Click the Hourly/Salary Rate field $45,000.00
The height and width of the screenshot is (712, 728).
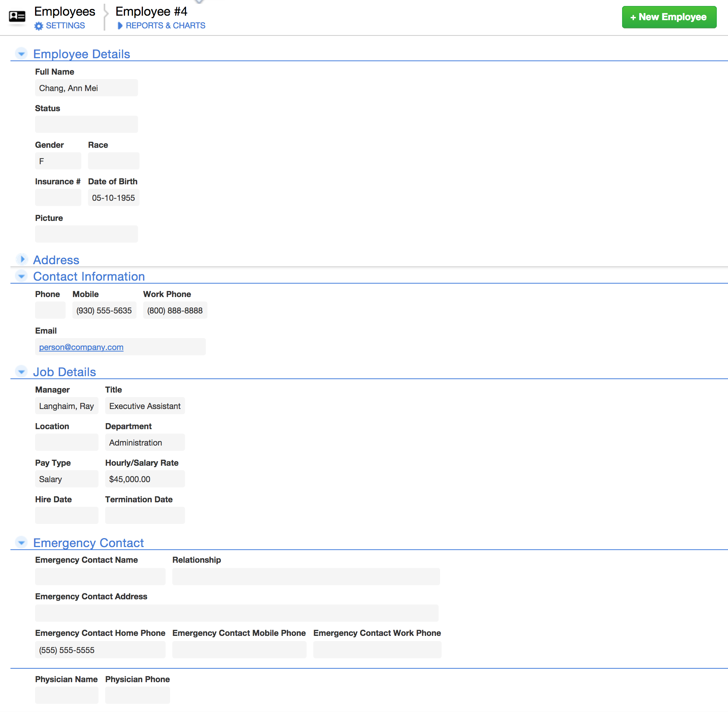pos(145,479)
